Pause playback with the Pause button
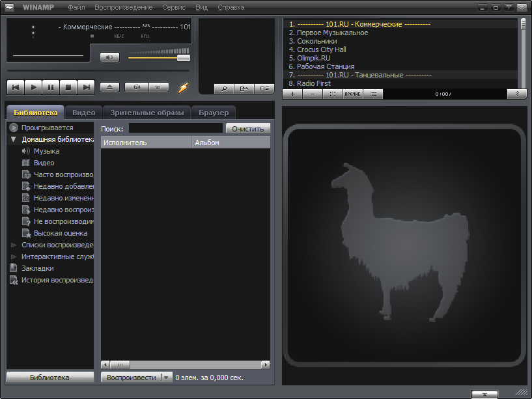This screenshot has height=399, width=532. pyautogui.click(x=51, y=87)
